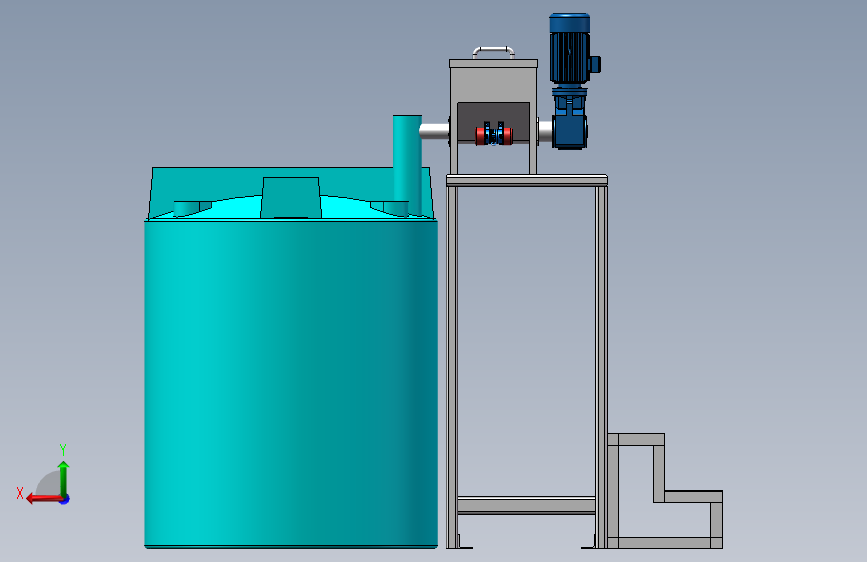The image size is (867, 562).
Task: Select the right leg of support frame
Action: coord(602,367)
